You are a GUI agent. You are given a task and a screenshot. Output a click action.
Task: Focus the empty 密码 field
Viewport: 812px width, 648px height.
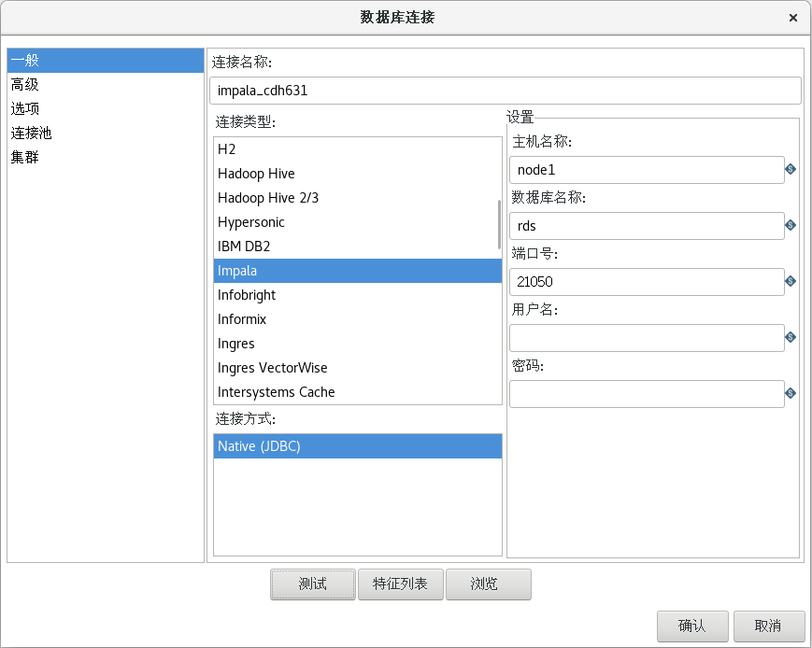(x=647, y=394)
